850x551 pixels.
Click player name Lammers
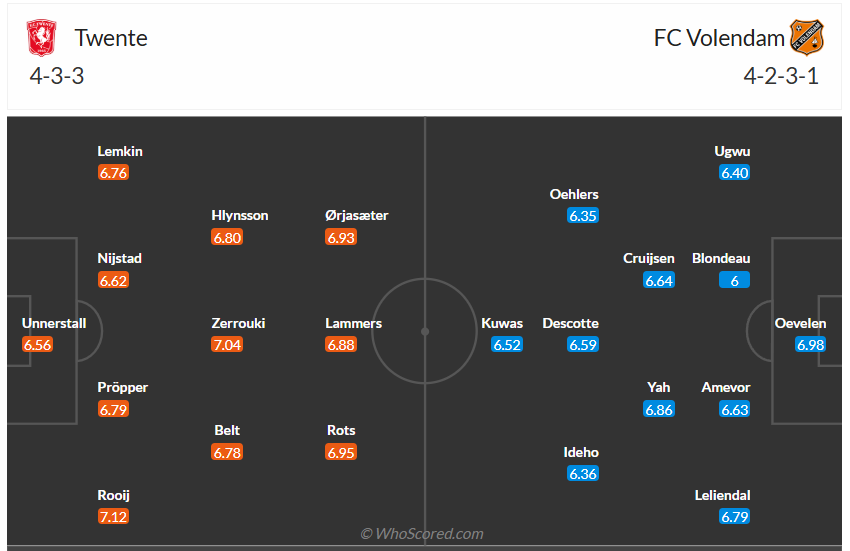tap(353, 323)
